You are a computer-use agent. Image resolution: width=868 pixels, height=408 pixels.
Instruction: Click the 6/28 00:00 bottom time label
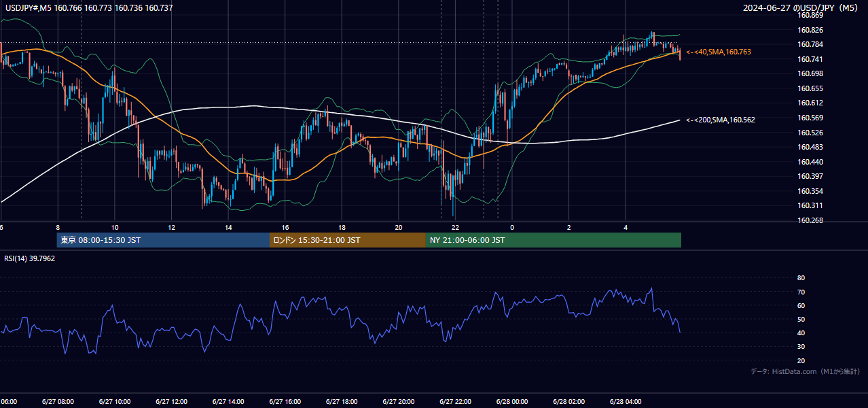[512, 402]
